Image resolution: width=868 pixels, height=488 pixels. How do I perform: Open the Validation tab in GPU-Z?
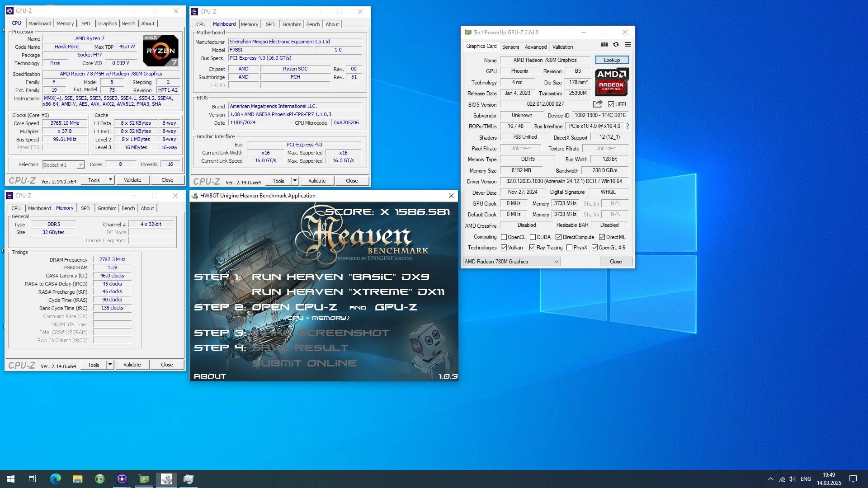562,47
